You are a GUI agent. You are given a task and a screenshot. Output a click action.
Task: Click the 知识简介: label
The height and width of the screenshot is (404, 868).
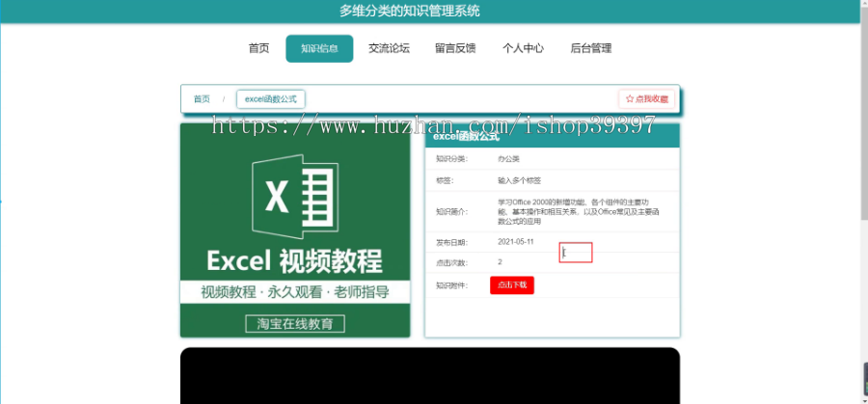pos(451,211)
